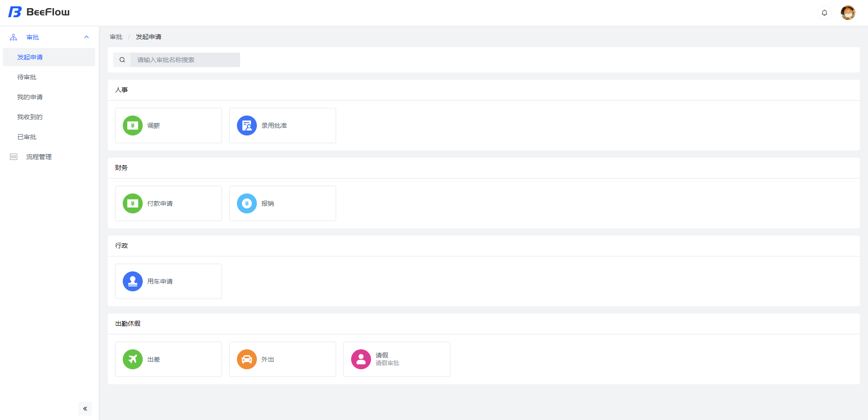This screenshot has width=868, height=420.
Task: Click the pink 请假 person icon
Action: 361,359
